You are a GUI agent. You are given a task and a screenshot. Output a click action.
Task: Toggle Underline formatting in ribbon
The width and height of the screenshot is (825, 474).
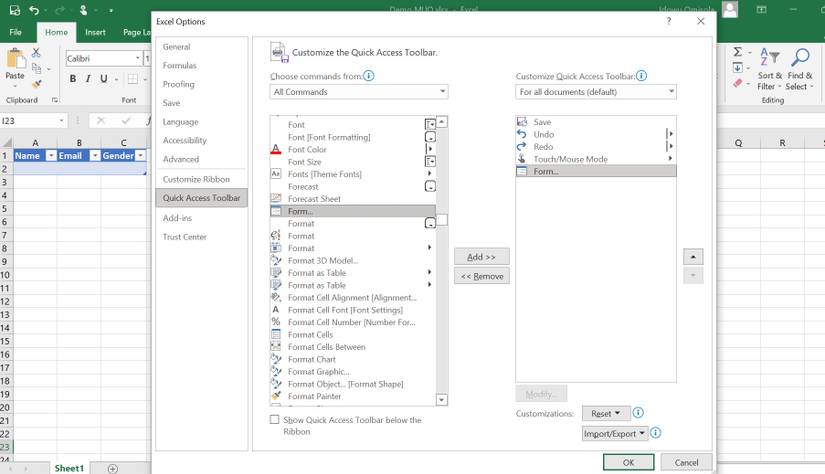click(x=104, y=78)
